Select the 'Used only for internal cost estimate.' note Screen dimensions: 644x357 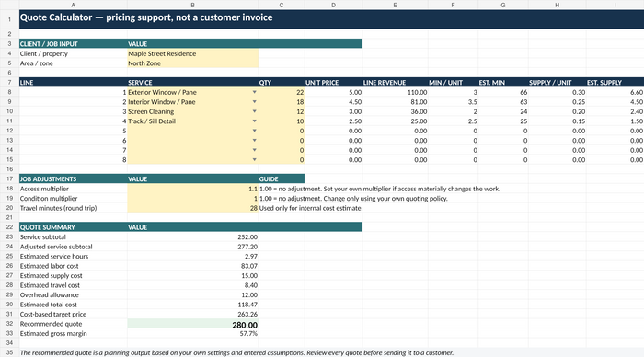pos(311,208)
